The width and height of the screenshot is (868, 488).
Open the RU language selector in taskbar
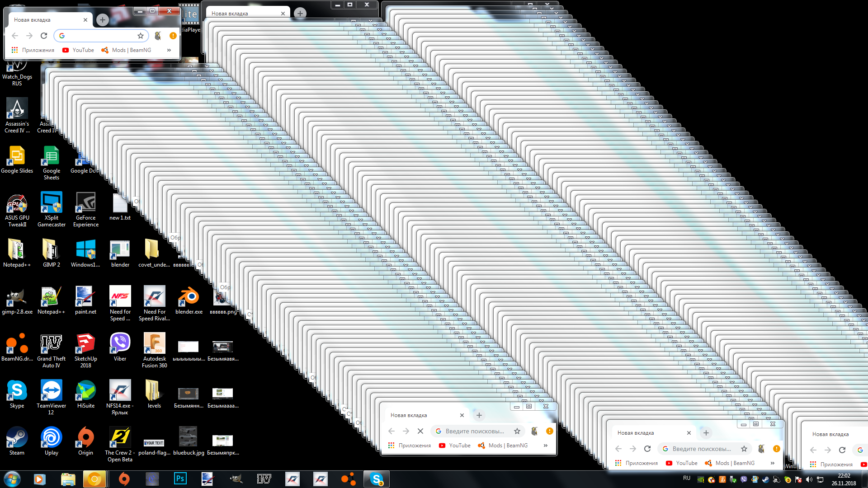click(686, 478)
